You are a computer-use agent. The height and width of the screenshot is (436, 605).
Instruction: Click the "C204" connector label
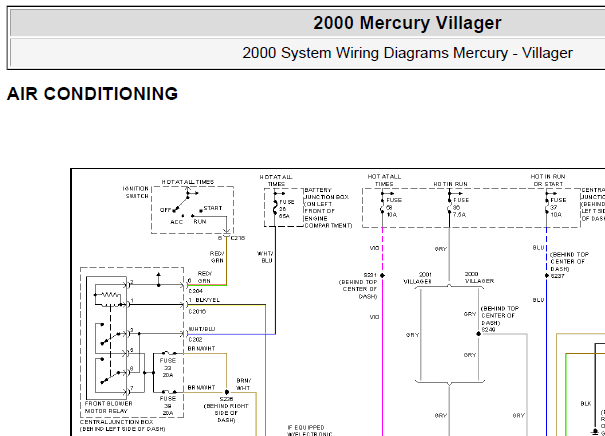[196, 291]
